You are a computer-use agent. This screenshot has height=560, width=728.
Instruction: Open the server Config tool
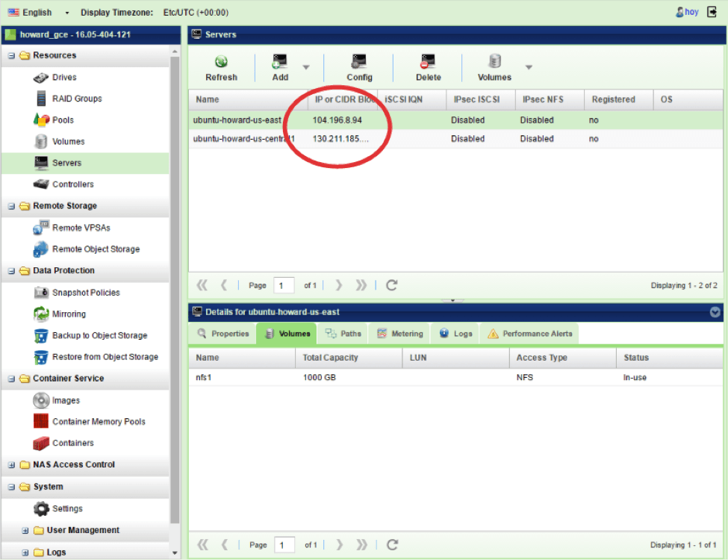click(359, 62)
